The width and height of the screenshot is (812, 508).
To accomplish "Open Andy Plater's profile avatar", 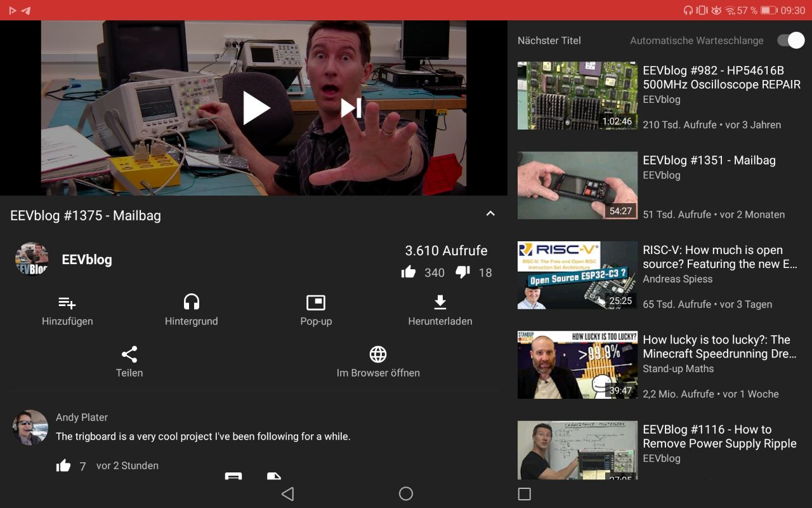I will click(30, 427).
